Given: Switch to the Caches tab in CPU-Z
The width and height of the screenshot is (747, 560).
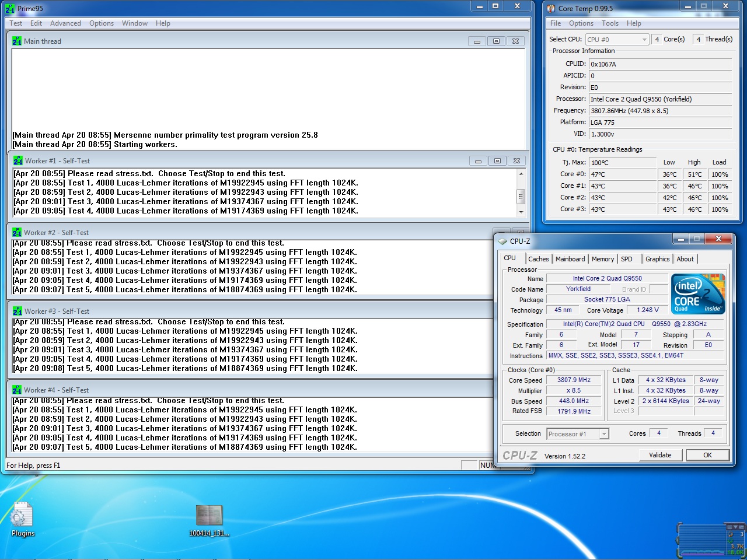Looking at the screenshot, I should click(539, 259).
